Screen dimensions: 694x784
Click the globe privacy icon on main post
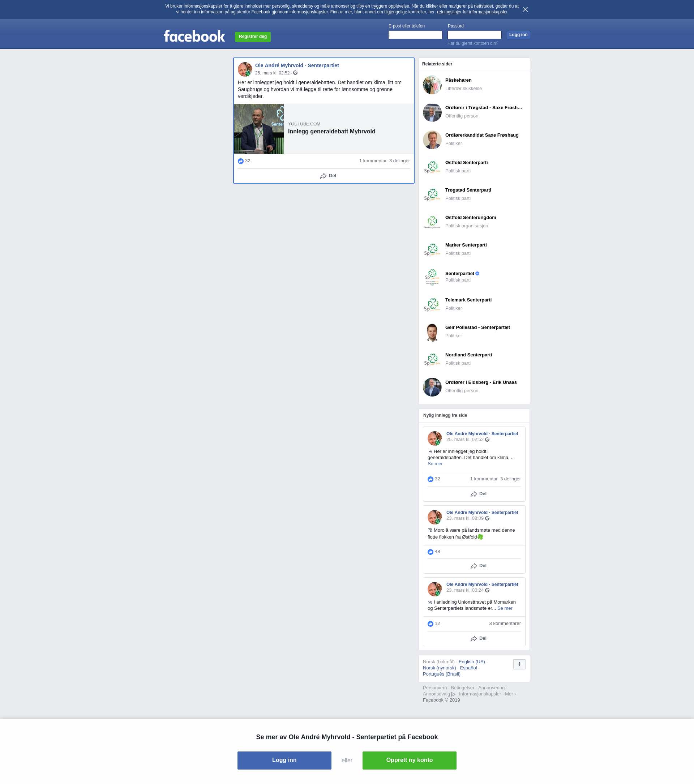point(295,73)
